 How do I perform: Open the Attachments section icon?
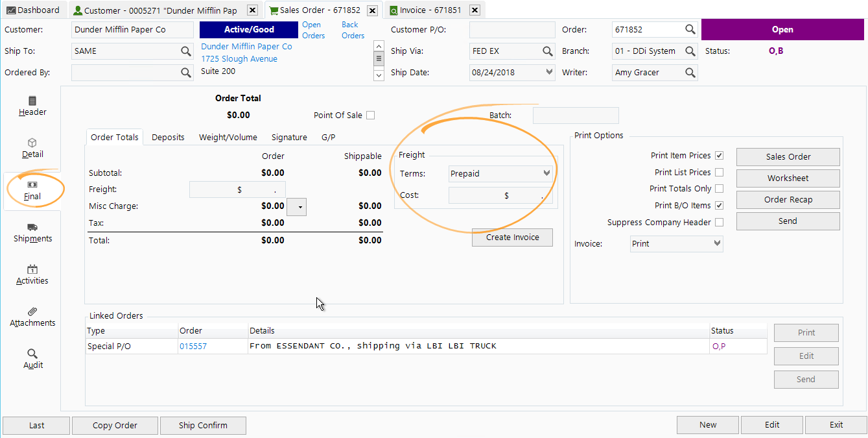(x=32, y=317)
